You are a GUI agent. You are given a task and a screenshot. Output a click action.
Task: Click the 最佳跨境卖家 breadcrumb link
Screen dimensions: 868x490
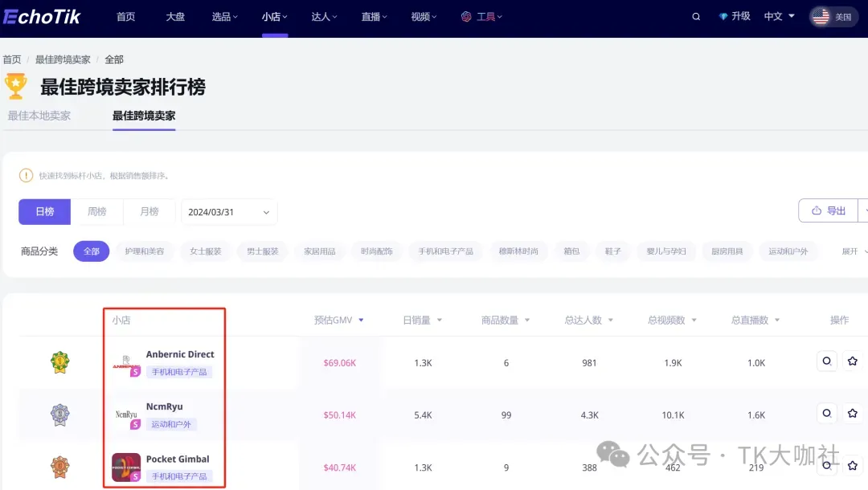[63, 59]
